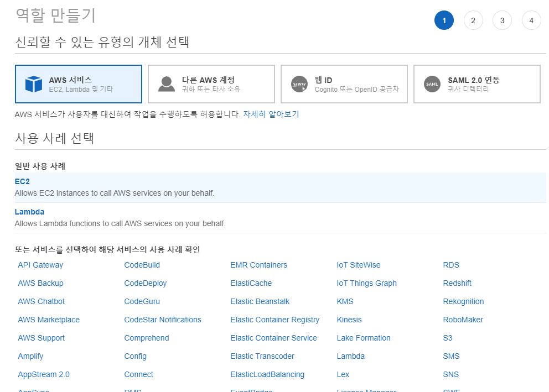Jump to wizard step 4
The image size is (549, 392).
[x=531, y=20]
